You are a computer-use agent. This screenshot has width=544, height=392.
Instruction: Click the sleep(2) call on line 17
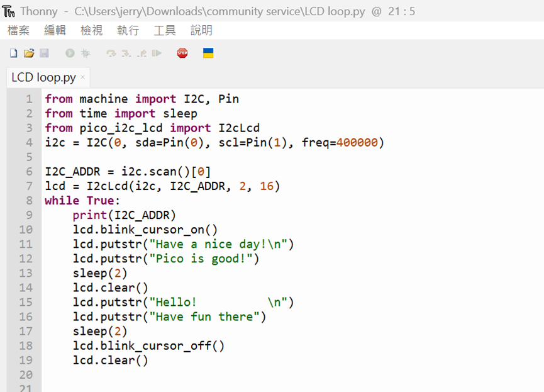(100, 332)
